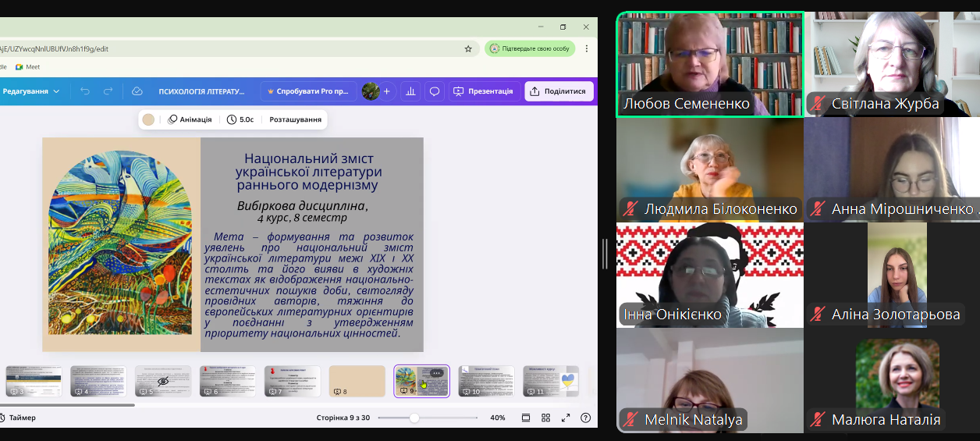Click the beige background color swatch
This screenshot has height=441, width=980.
tap(148, 119)
